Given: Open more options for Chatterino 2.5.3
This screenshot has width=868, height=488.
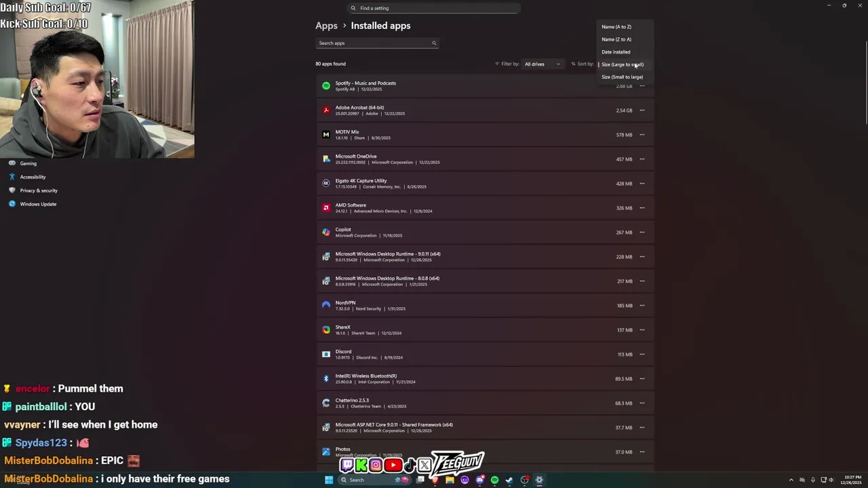Looking at the screenshot, I should [642, 403].
